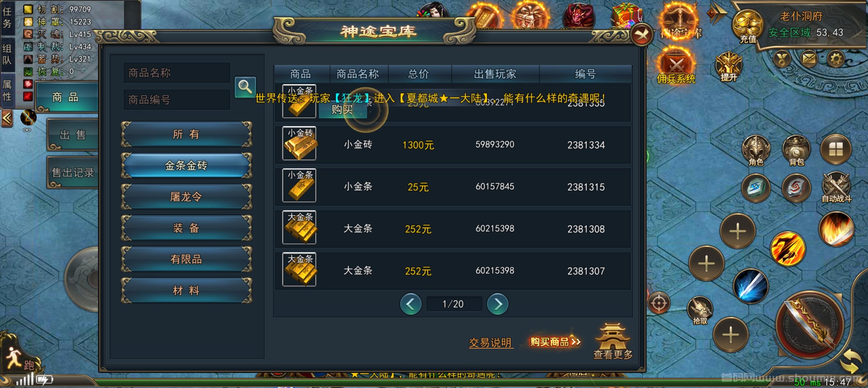Screen dimensions: 868x388
Task: Expand 查看更多 for more items
Action: point(612,341)
